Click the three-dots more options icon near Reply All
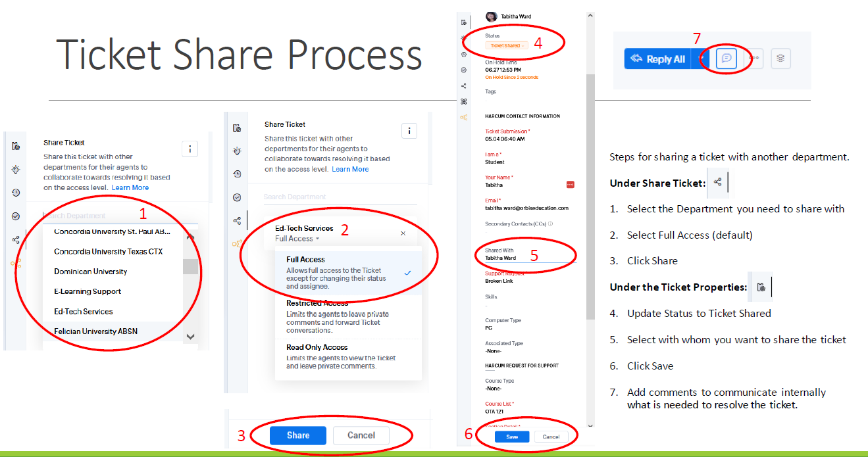Screen dimensions: 868x457 coord(754,59)
